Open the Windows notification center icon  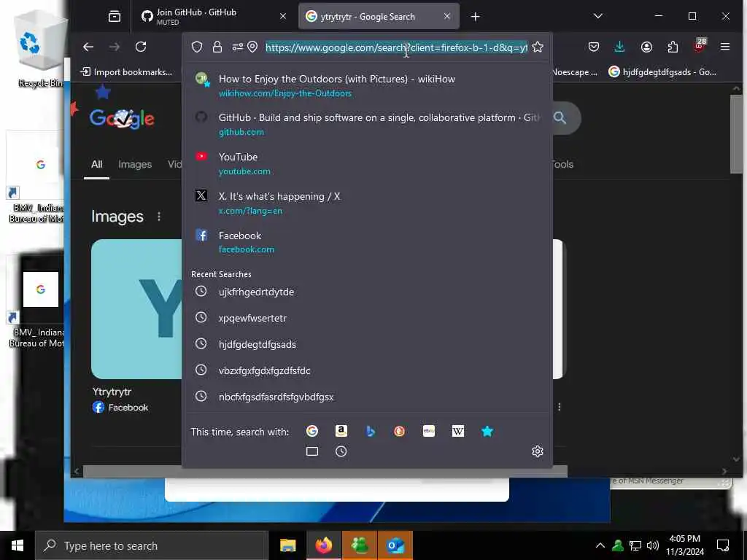(x=723, y=545)
